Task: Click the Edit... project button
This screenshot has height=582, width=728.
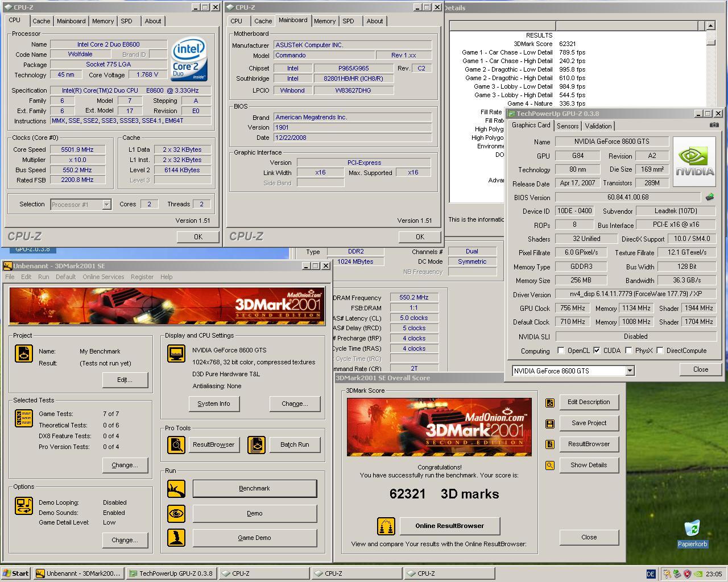Action: [x=125, y=380]
